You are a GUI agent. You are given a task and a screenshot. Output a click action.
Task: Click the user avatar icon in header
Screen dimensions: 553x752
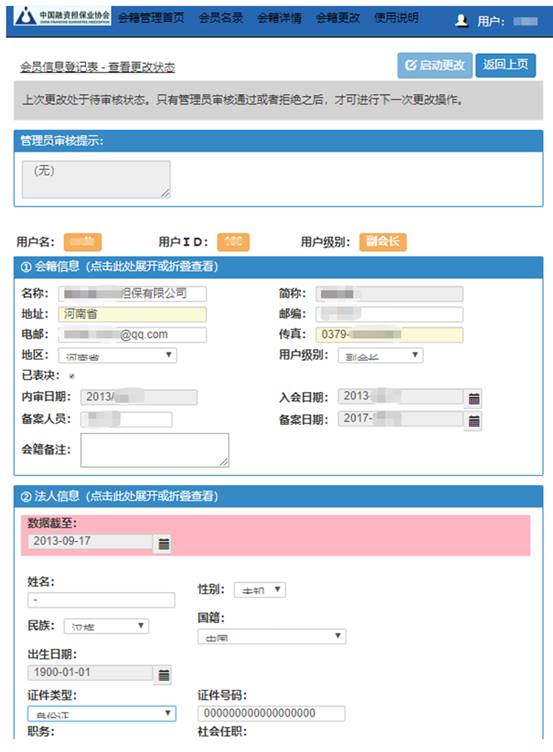click(461, 20)
